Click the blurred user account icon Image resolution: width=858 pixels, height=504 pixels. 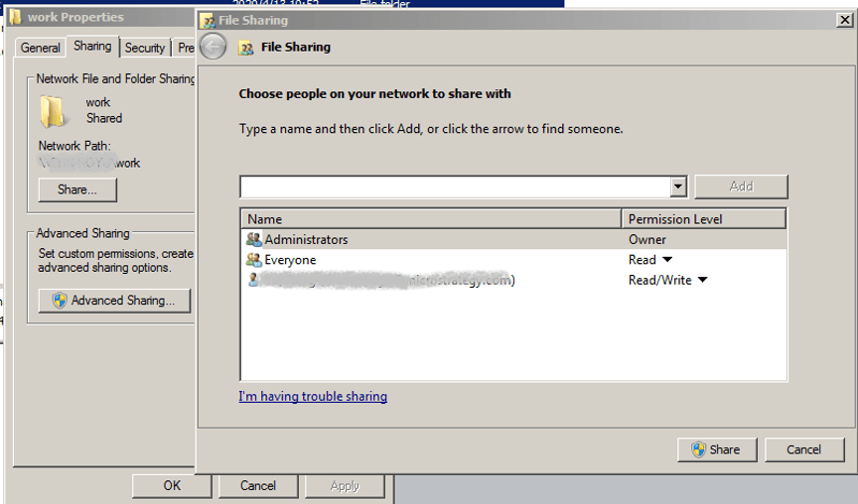(254, 281)
